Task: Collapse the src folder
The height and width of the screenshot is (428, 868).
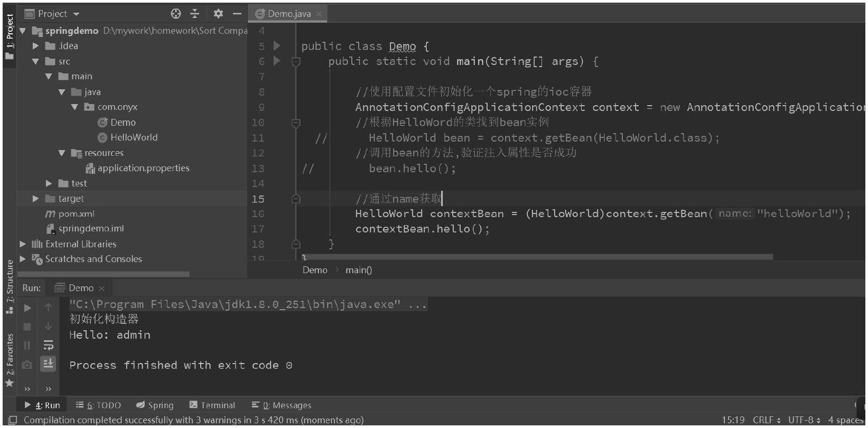Action: coord(35,61)
